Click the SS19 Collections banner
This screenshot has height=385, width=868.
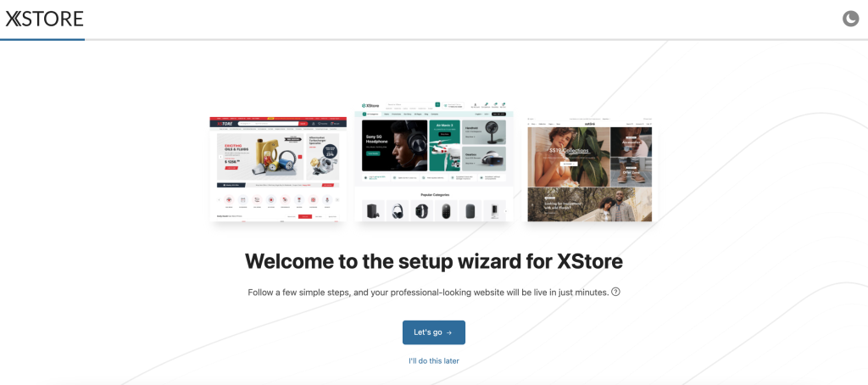tap(569, 157)
